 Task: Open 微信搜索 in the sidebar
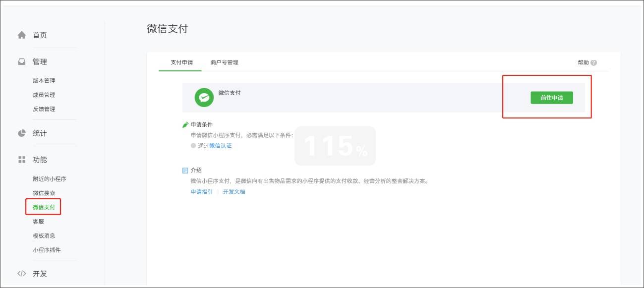44,193
